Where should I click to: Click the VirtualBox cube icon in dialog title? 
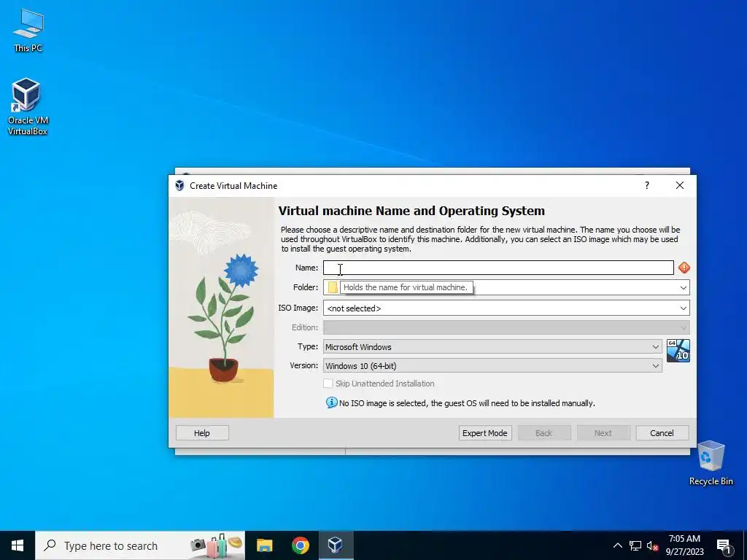click(179, 186)
